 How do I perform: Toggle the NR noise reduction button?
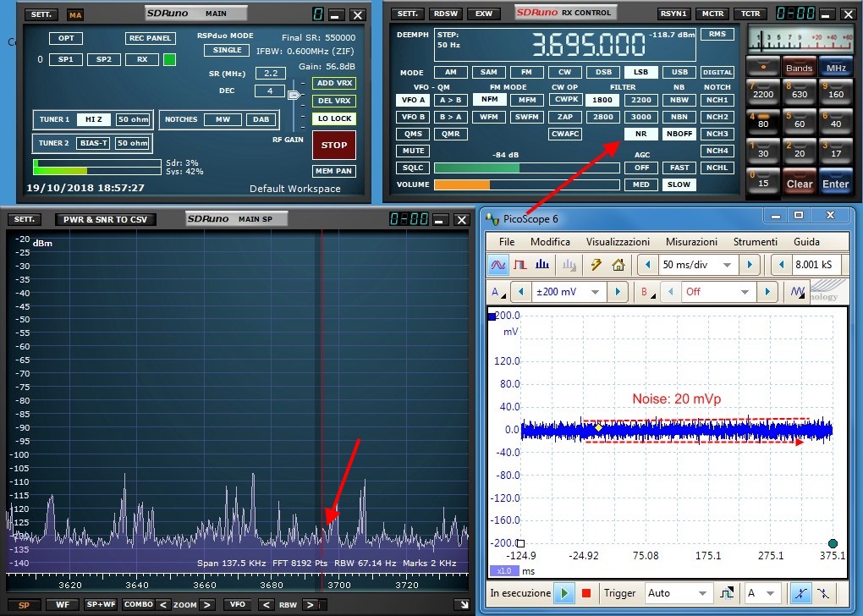click(x=640, y=134)
